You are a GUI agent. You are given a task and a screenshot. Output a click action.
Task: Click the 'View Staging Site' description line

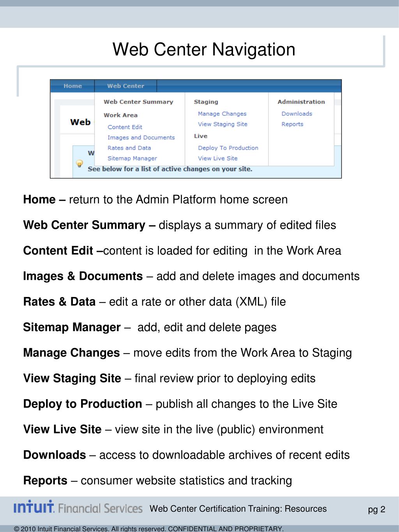(169, 378)
